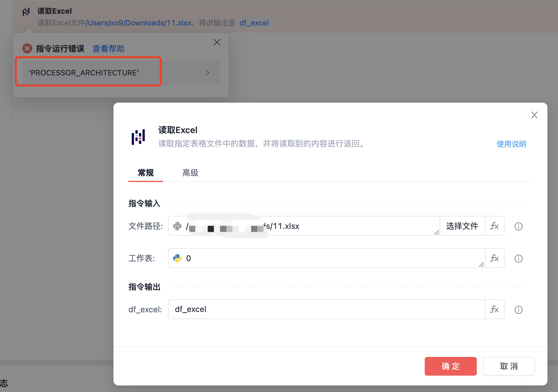The image size is (558, 392).
Task: Click the 取消 button
Action: [x=509, y=366]
